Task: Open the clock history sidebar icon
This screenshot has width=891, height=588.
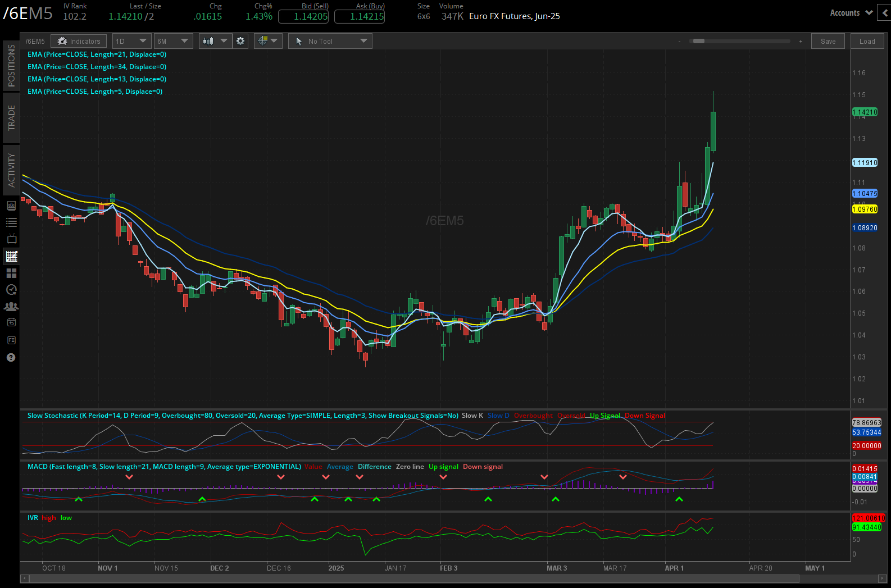Action: (x=11, y=290)
